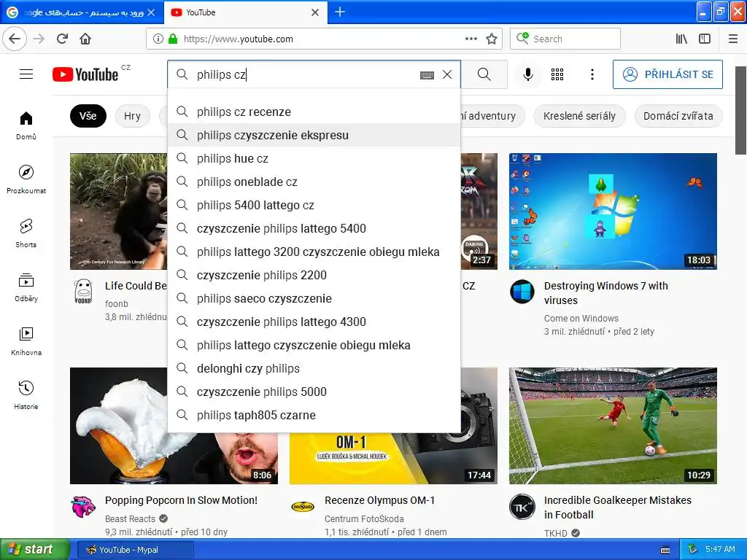Go back with browser back arrow
Screen dimensions: 747x560
[x=15, y=39]
